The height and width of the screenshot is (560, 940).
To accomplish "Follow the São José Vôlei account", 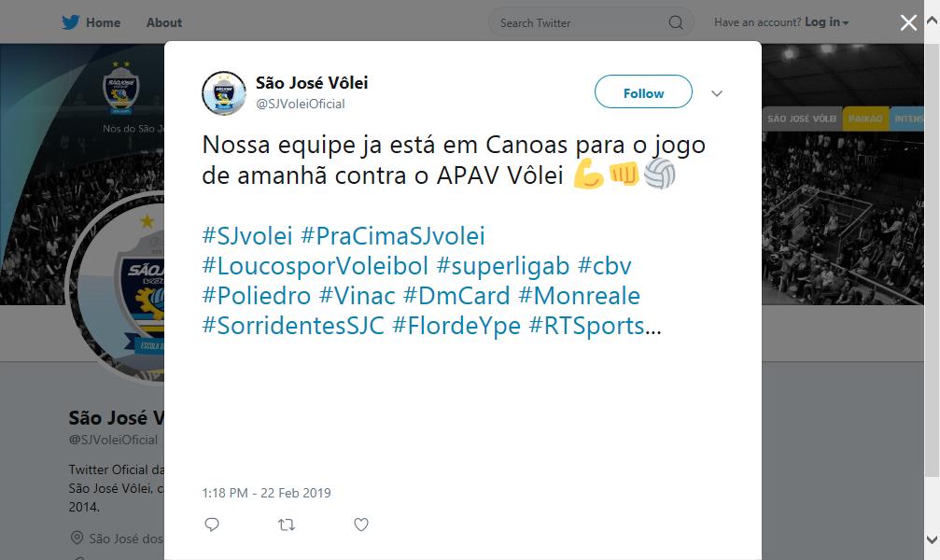I will coord(643,91).
